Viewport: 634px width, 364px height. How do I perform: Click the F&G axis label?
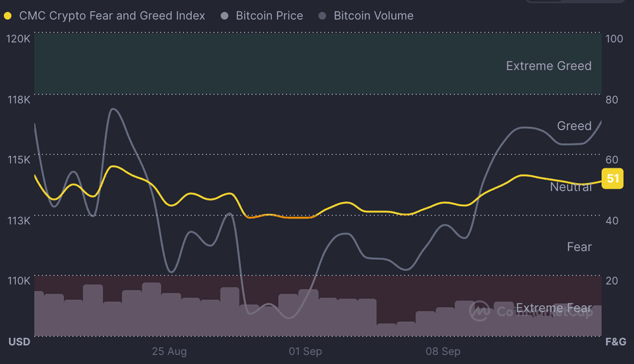click(x=615, y=341)
